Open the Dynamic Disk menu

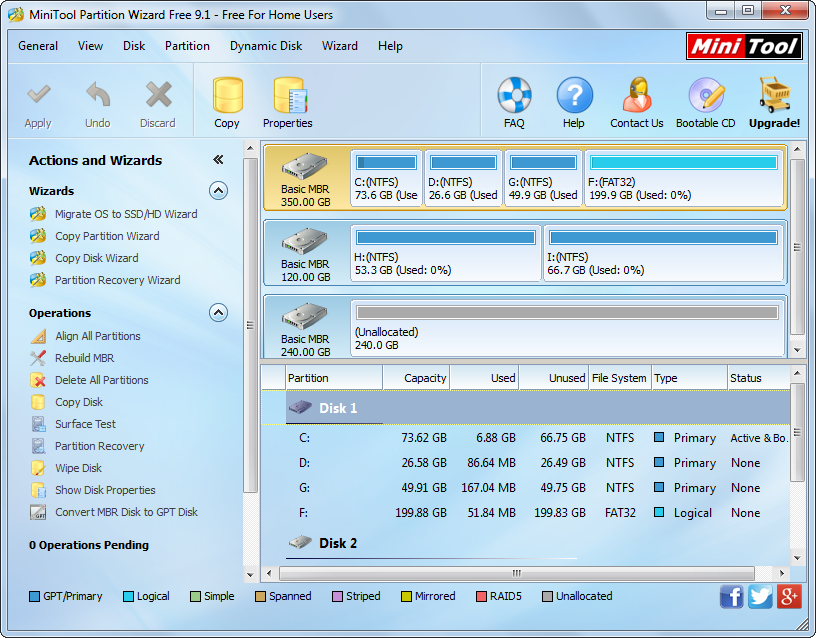tap(266, 46)
